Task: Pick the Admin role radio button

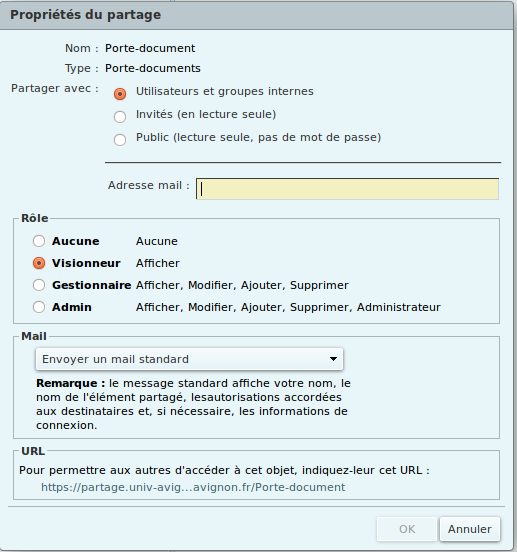Action: 39,307
